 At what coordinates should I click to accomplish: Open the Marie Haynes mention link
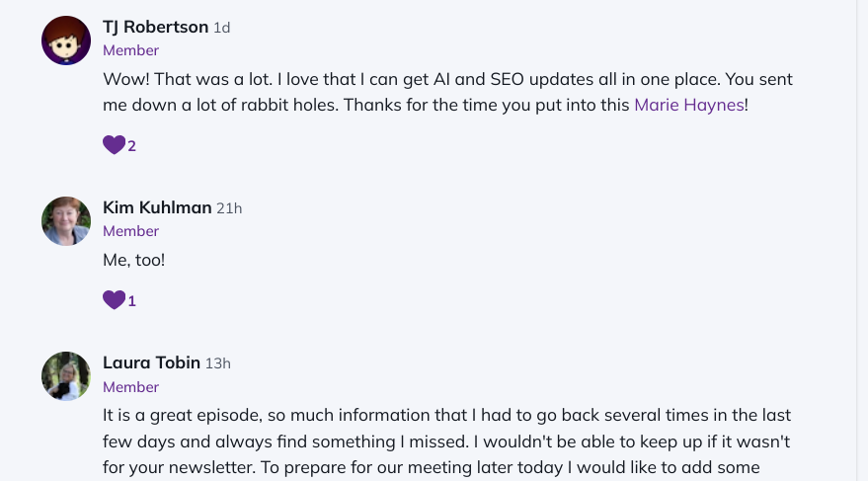point(689,105)
